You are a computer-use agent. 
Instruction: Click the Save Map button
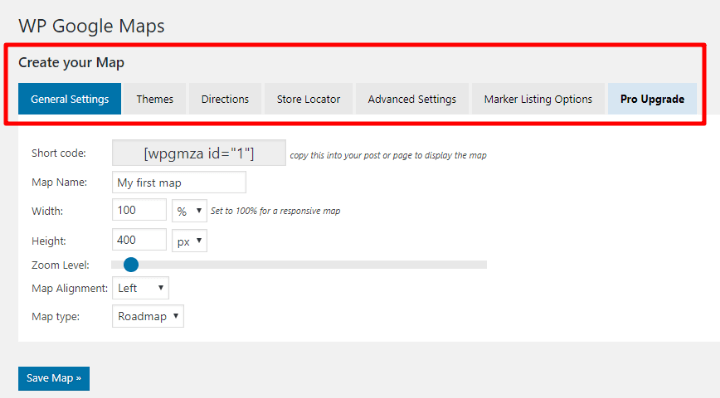click(x=54, y=378)
